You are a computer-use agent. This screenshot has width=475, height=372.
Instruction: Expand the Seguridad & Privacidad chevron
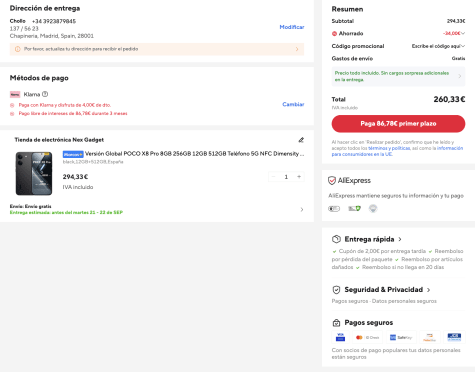(x=429, y=290)
